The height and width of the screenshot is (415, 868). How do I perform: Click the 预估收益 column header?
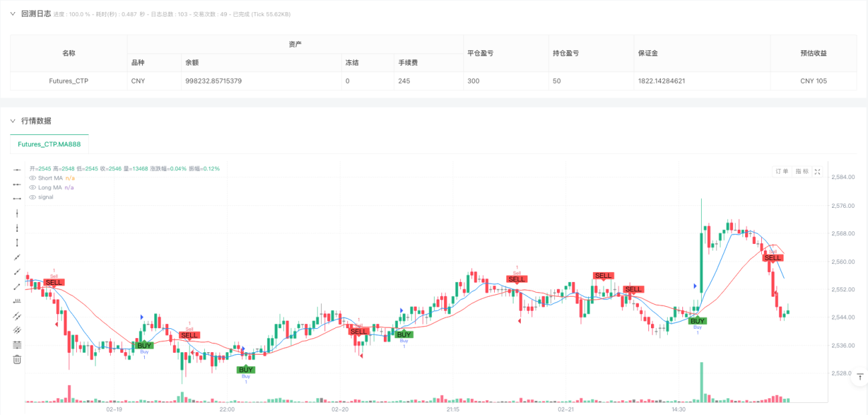pyautogui.click(x=813, y=53)
